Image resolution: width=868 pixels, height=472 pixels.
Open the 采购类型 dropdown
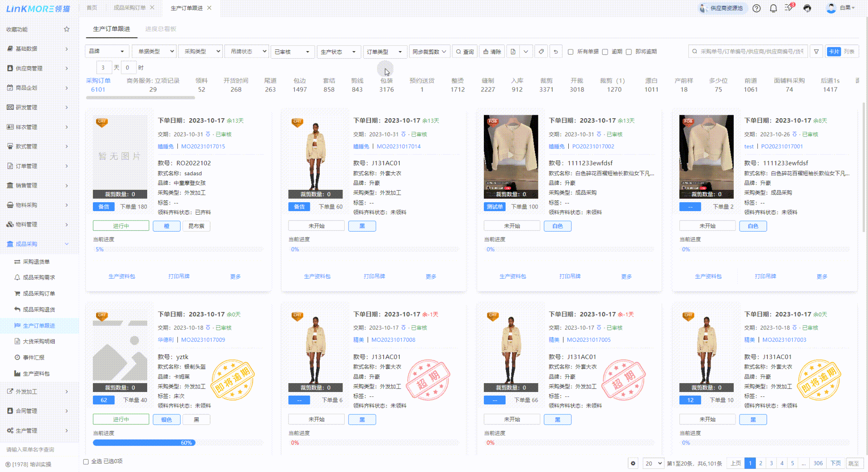[201, 52]
